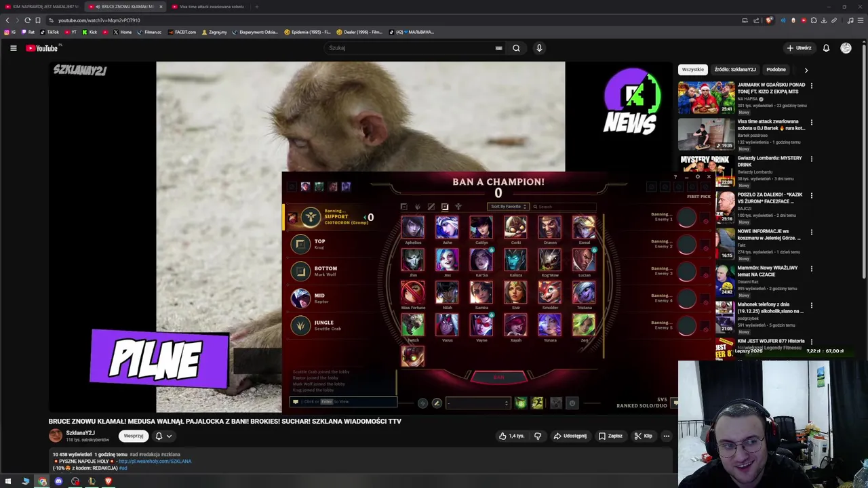Click the champion Search field in ban screen
The height and width of the screenshot is (488, 868).
click(564, 207)
